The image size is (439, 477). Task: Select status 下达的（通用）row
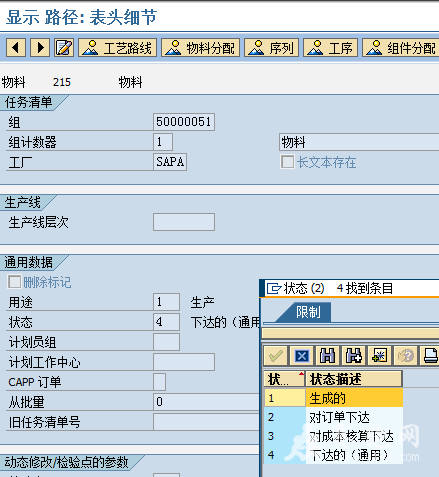point(333,455)
